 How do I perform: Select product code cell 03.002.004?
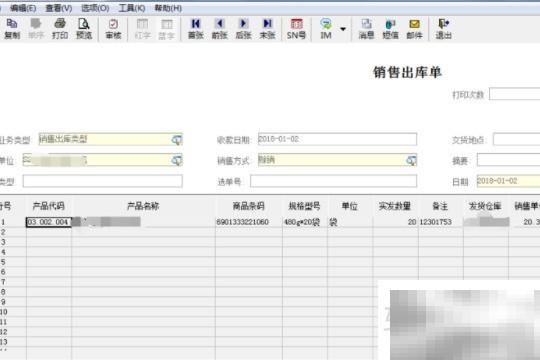(49, 222)
